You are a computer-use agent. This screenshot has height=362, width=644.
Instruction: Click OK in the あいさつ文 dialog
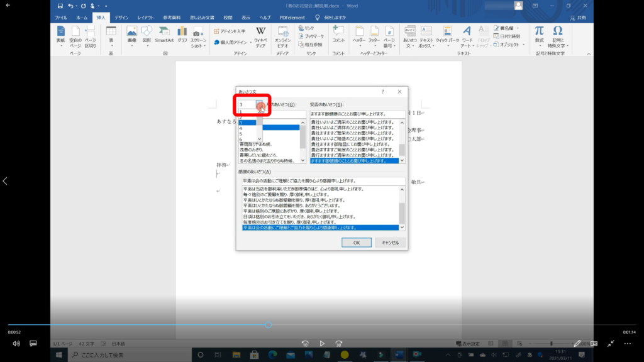pos(356,243)
